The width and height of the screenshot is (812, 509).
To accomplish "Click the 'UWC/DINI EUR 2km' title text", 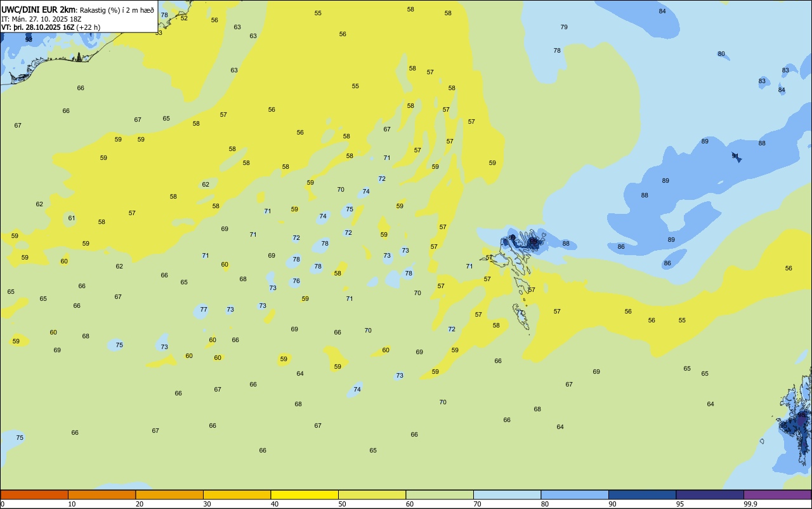I will click(39, 10).
